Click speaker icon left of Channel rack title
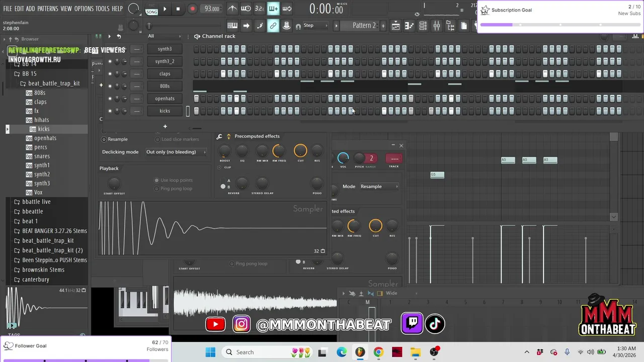The width and height of the screenshot is (644, 362). tap(197, 36)
